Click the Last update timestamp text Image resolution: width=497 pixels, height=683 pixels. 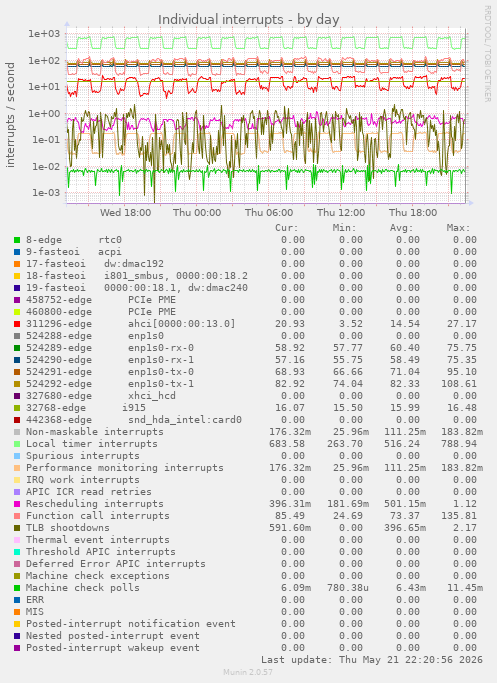coord(372,660)
